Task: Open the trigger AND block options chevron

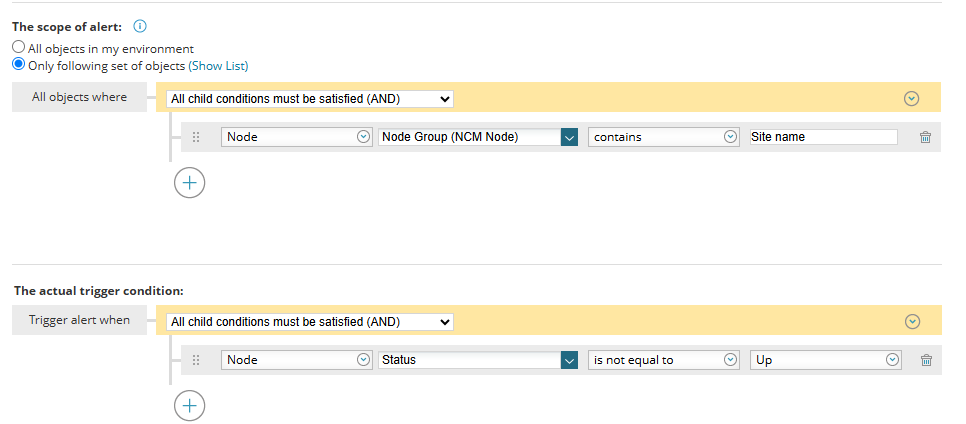Action: pyautogui.click(x=912, y=322)
